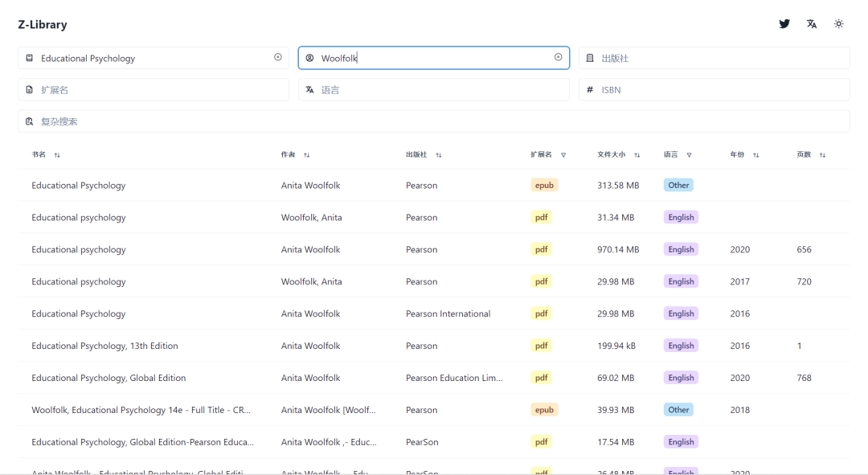This screenshot has height=475, width=868.
Task: Click the 970.14 MB file size cell
Action: point(618,249)
